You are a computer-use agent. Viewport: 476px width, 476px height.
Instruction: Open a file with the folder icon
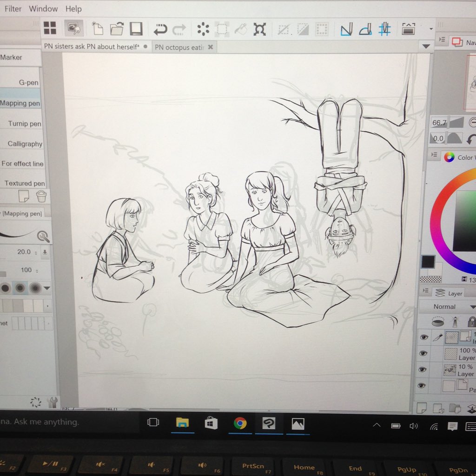pyautogui.click(x=117, y=29)
